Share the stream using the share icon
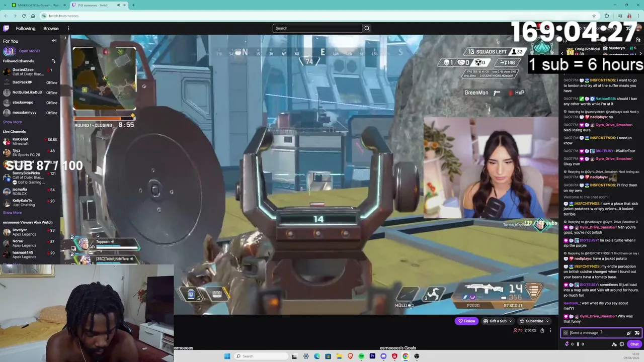Screen dimensions: 644x362 [542, 330]
